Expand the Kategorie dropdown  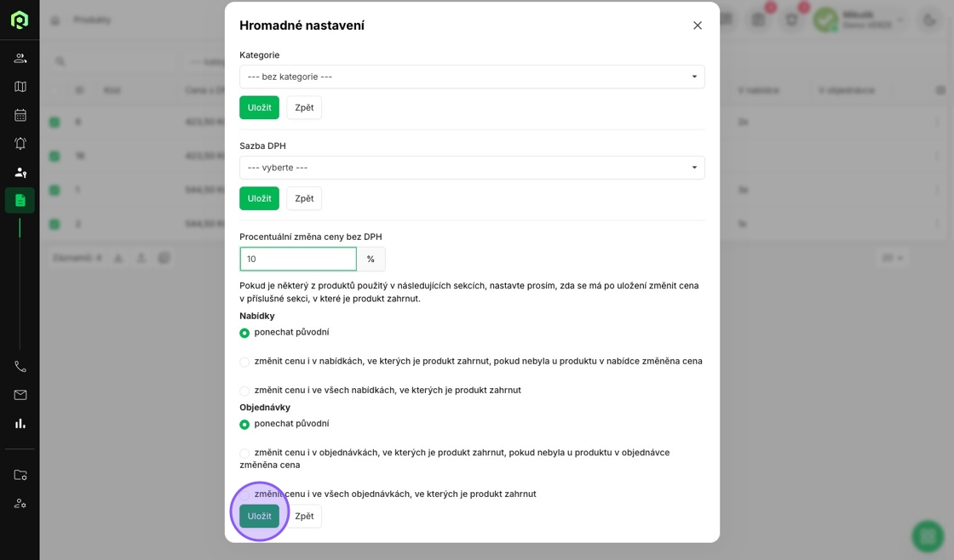click(x=472, y=77)
